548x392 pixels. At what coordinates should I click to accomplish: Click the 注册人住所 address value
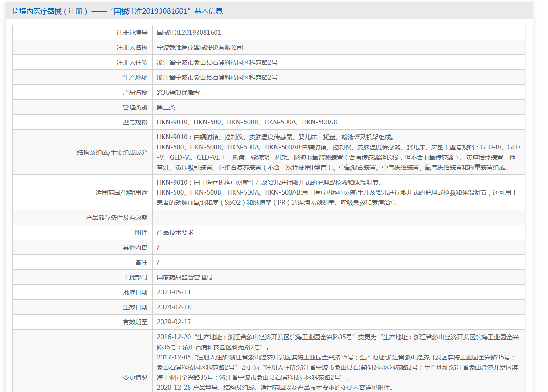pos(217,62)
